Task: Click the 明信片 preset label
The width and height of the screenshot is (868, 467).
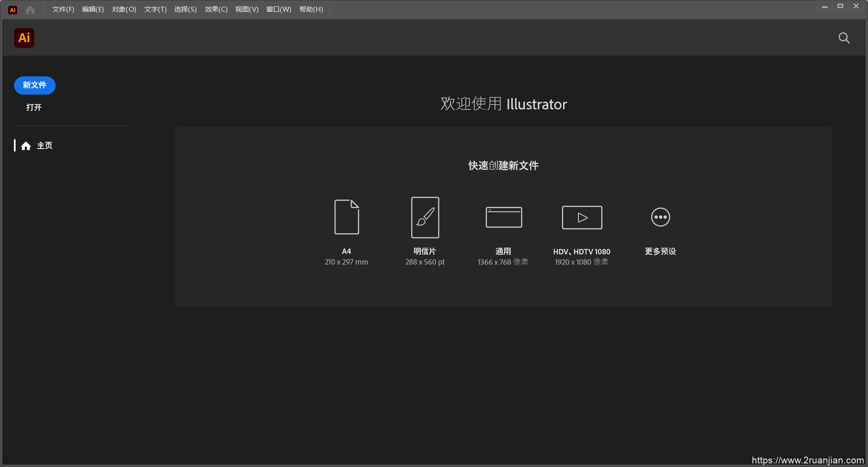Action: click(425, 251)
